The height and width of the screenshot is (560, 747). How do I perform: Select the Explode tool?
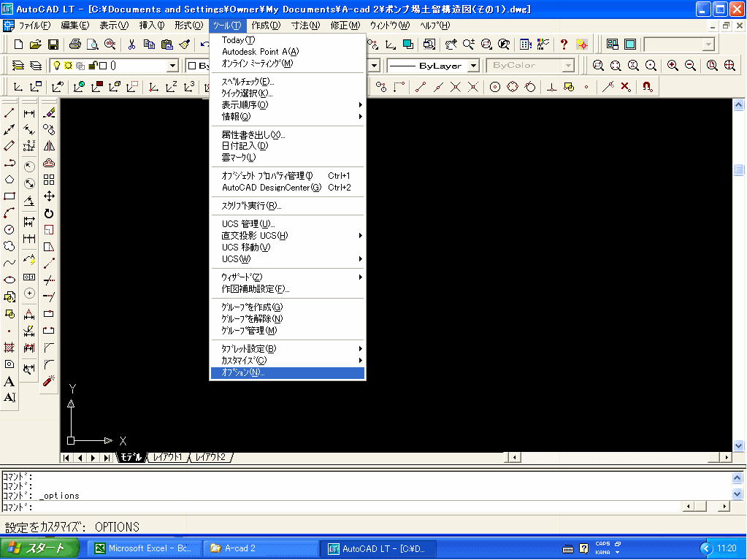tap(49, 381)
